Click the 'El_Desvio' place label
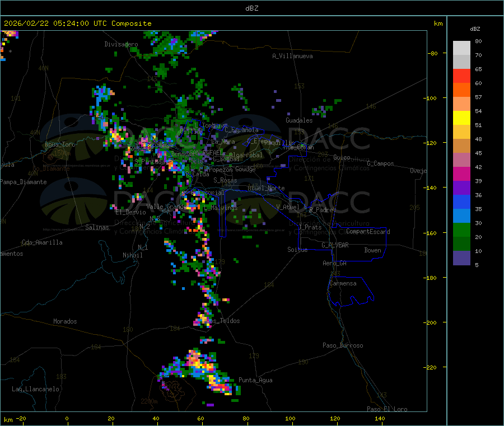 [x=130, y=212]
